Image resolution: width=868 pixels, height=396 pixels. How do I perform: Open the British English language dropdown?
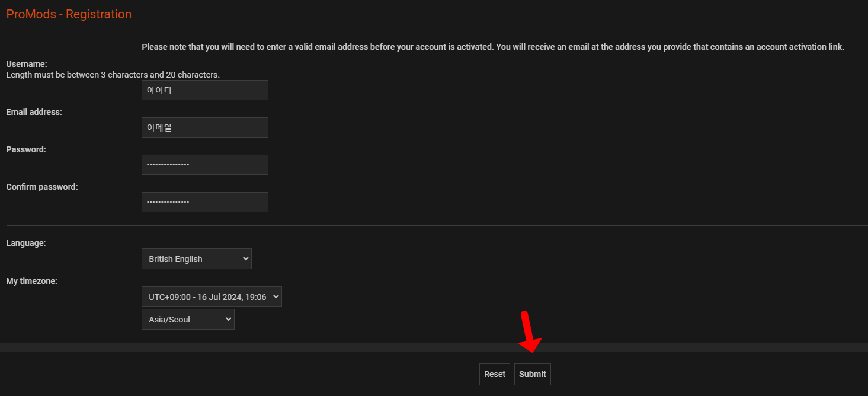pyautogui.click(x=196, y=259)
